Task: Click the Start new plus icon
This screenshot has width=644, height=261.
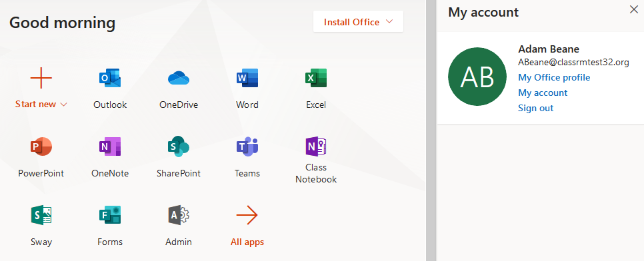Action: tap(41, 78)
